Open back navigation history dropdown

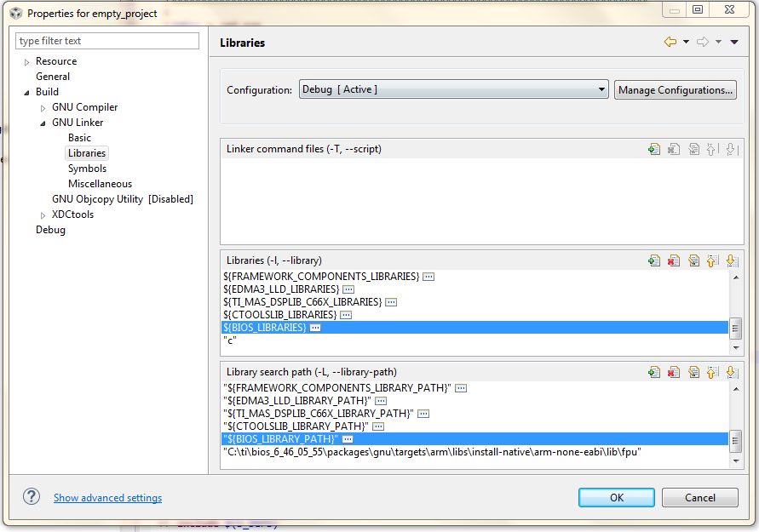click(686, 42)
